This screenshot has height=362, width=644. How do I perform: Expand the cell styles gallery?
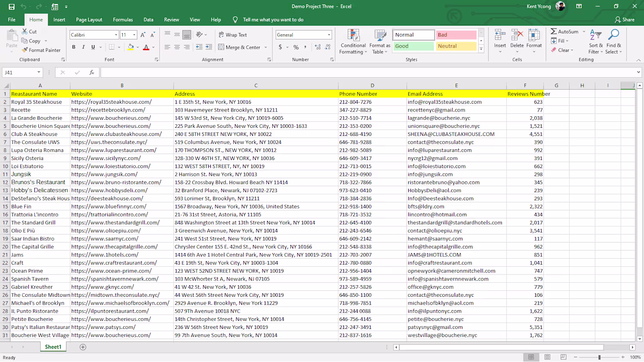coord(481,49)
